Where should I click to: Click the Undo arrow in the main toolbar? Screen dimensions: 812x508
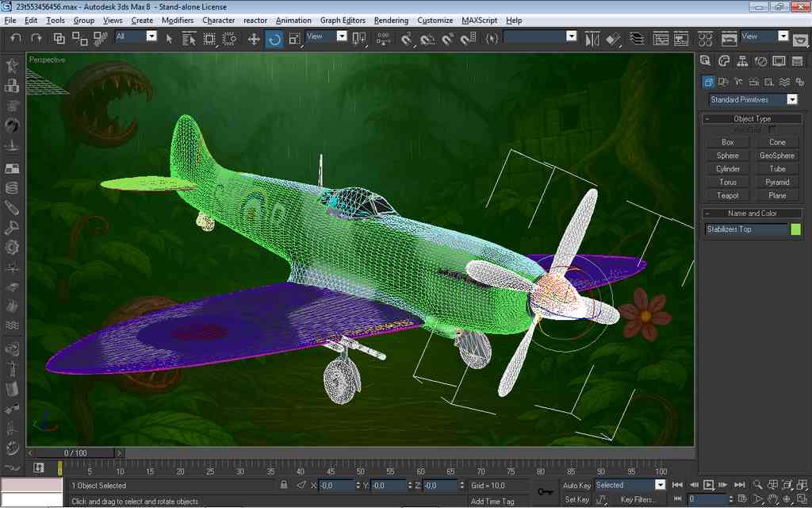click(15, 37)
